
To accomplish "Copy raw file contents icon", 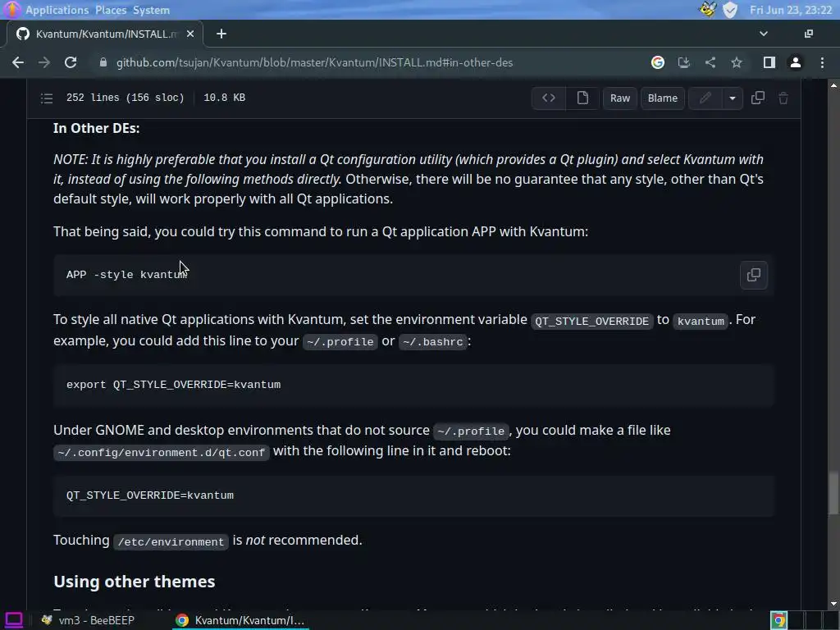I will [x=757, y=98].
